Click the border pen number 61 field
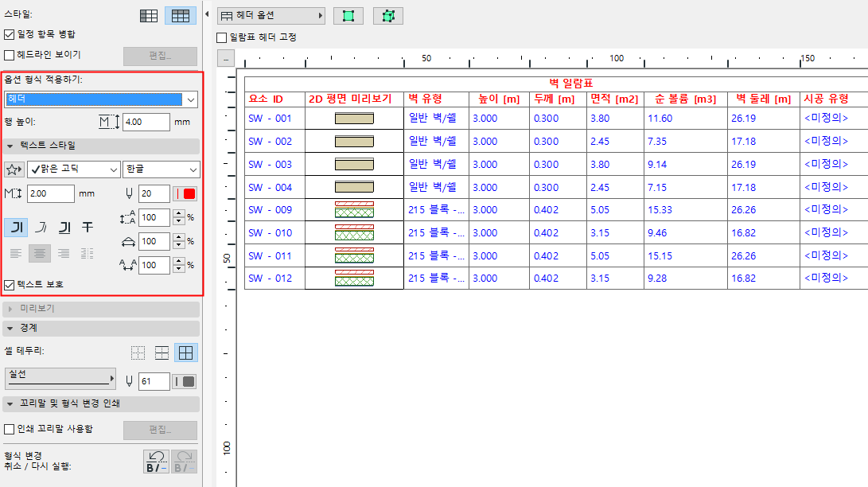The width and height of the screenshot is (868, 487). click(154, 381)
